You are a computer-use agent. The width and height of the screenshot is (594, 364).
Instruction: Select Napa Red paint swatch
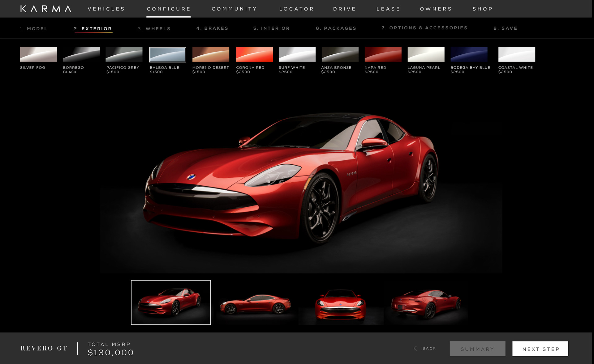click(x=383, y=54)
